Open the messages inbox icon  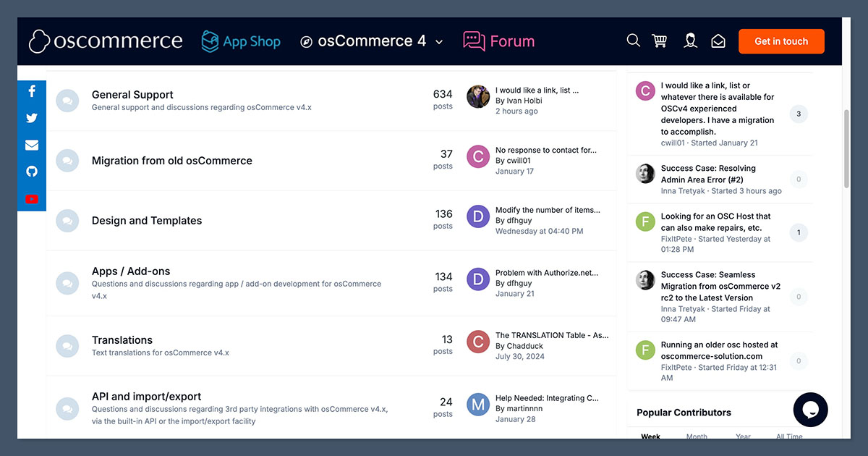[x=718, y=41]
